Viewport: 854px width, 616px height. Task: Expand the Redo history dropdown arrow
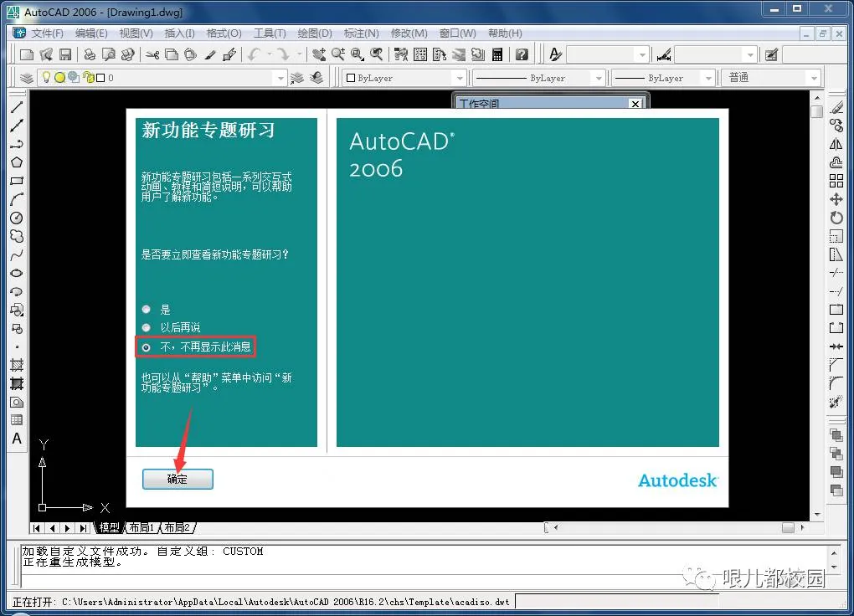click(299, 54)
